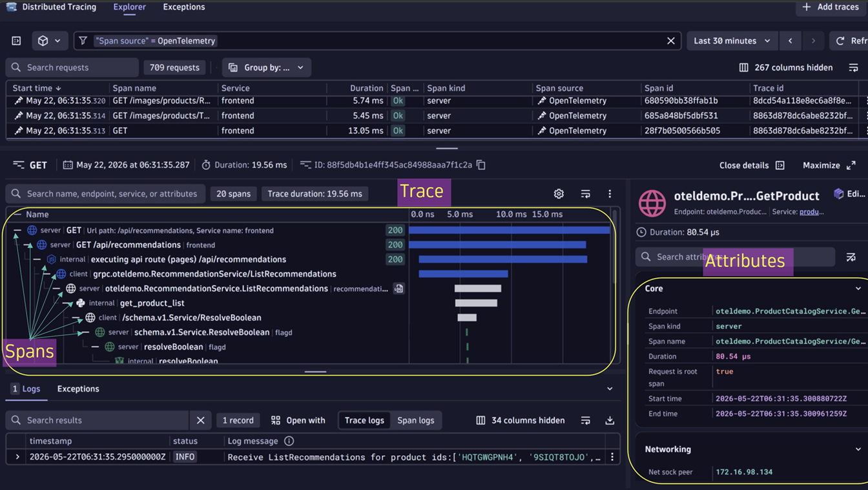Viewport: 868px width, 490px height.
Task: Collapse the Core attributes section
Action: coord(858,288)
